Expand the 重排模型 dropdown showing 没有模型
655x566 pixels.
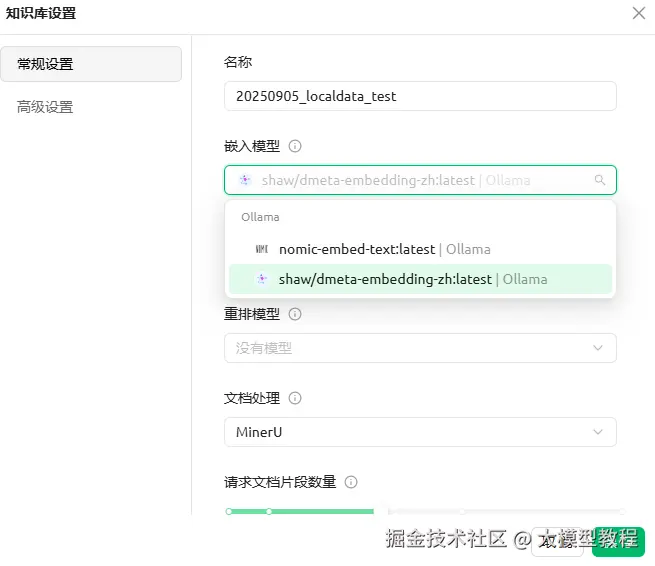(420, 348)
